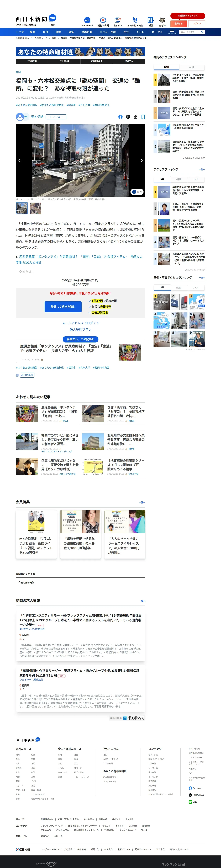The height and width of the screenshot is (868, 221).
Task: Click the share upload icon
Action: (136, 117)
